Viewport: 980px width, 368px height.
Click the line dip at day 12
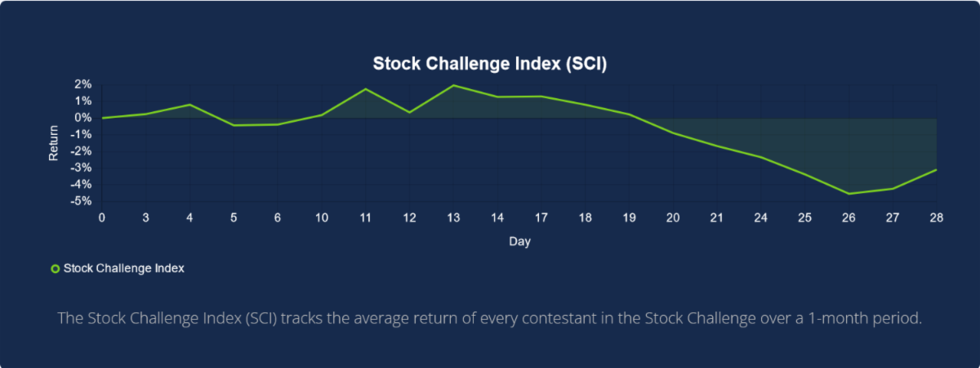tap(409, 112)
